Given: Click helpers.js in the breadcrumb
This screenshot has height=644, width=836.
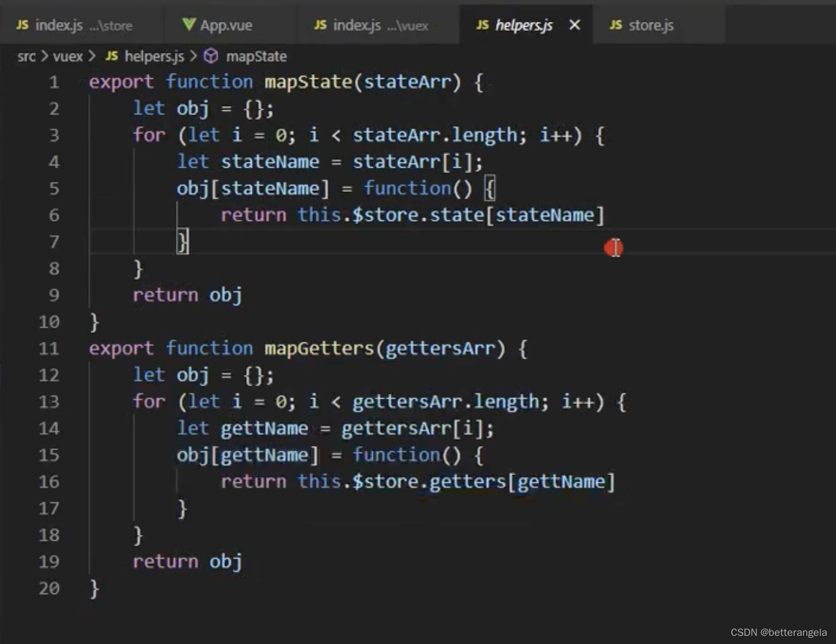Looking at the screenshot, I should tap(154, 56).
